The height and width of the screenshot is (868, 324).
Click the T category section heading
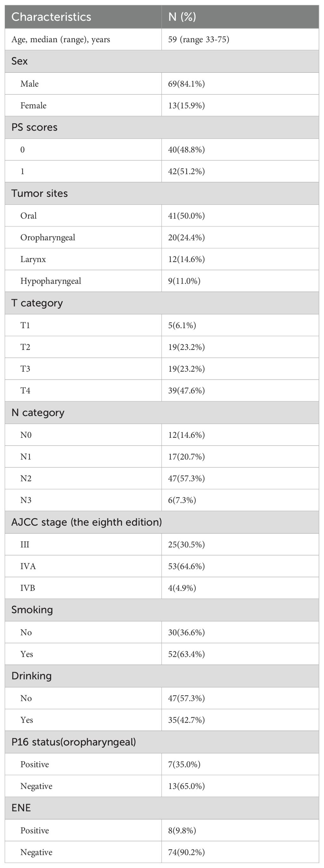coord(37,303)
